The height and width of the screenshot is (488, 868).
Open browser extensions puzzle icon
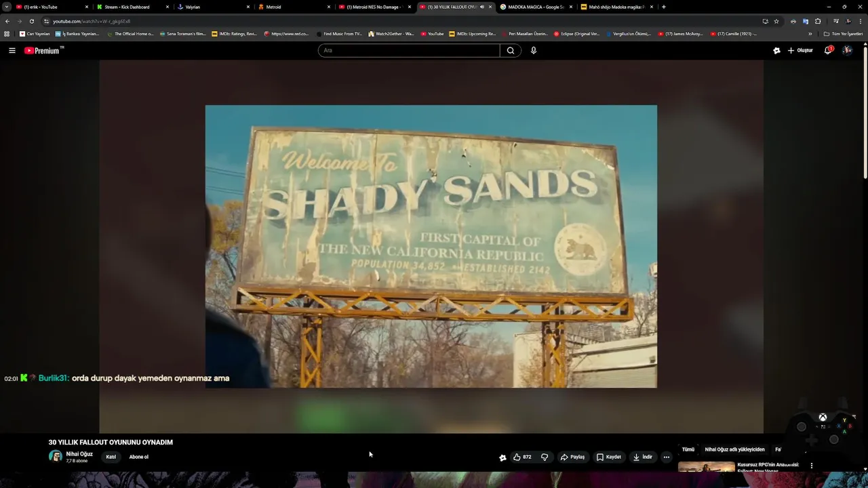coord(818,21)
